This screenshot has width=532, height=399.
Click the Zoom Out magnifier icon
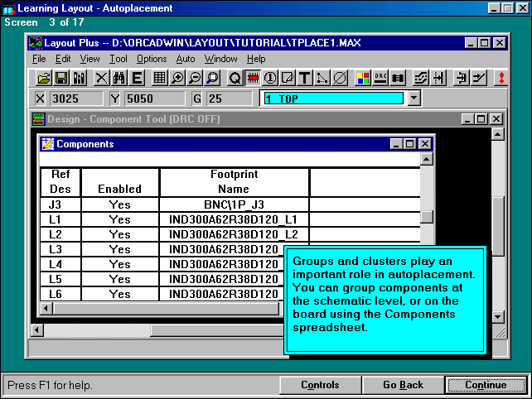coord(195,78)
